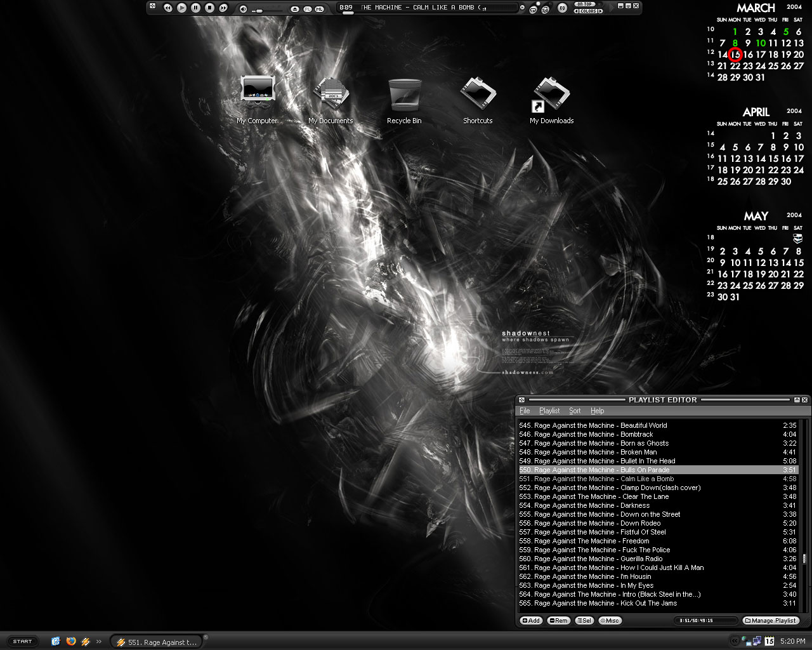Select track 555 Down on the Street
The width and height of the screenshot is (812, 650).
click(x=658, y=514)
